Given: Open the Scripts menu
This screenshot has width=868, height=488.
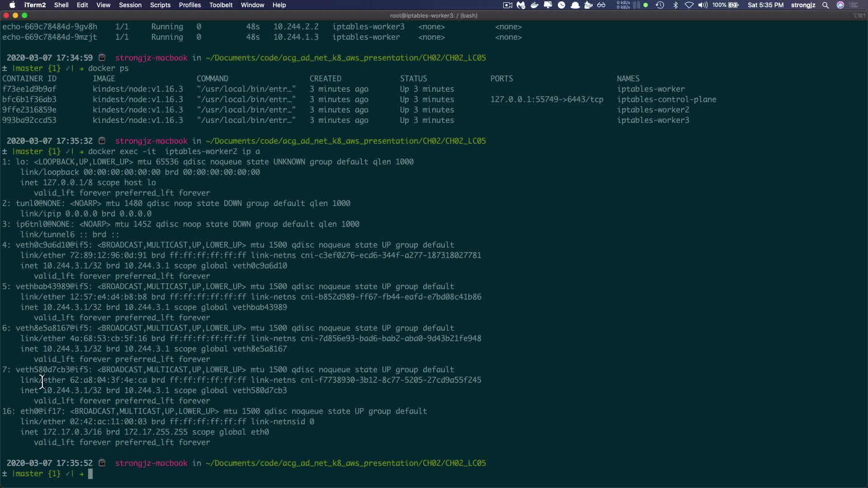Looking at the screenshot, I should [x=160, y=5].
